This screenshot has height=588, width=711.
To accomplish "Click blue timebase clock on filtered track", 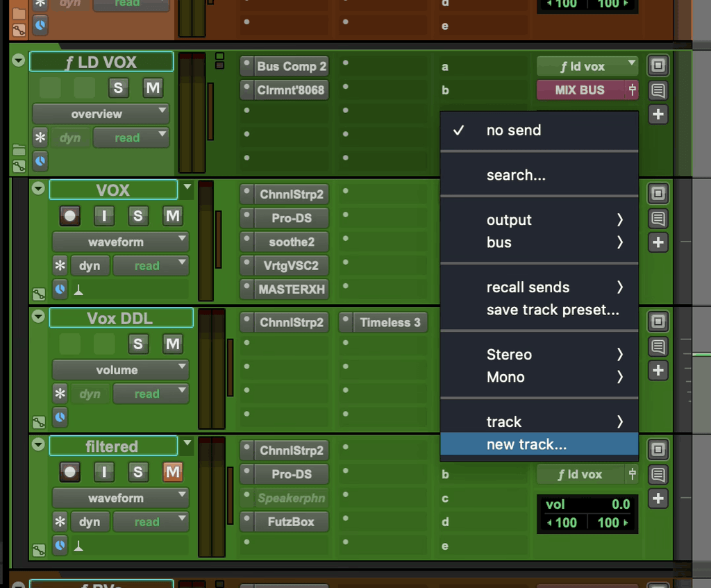I will tap(60, 546).
